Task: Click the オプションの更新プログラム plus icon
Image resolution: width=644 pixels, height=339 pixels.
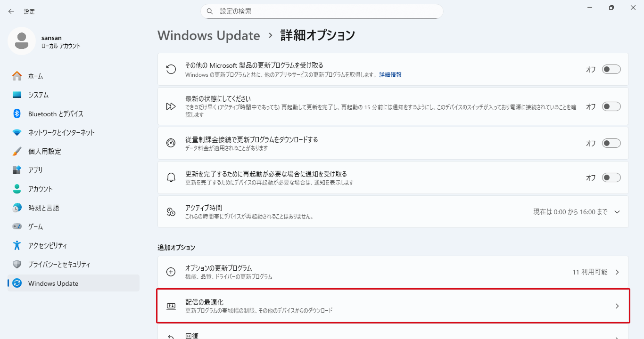Action: point(171,272)
